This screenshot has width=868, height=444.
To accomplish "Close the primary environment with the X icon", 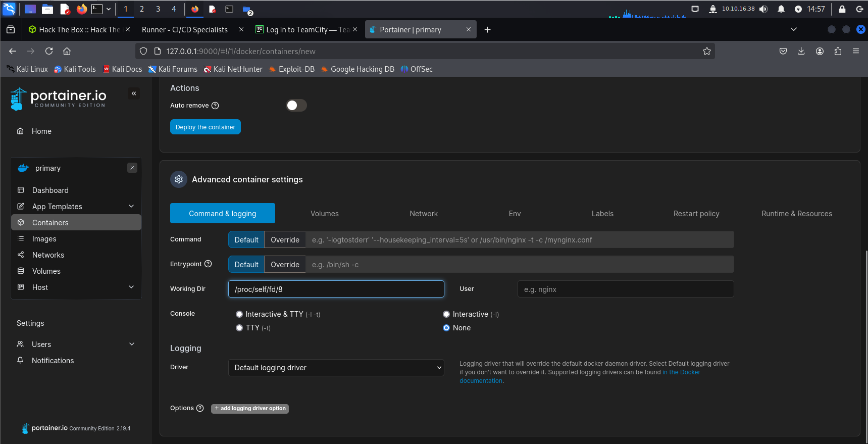I will 132,168.
